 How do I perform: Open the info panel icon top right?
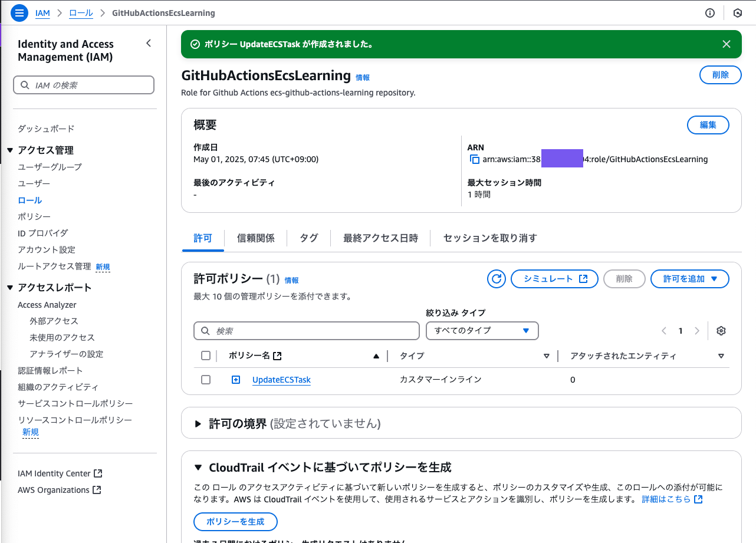(x=710, y=12)
